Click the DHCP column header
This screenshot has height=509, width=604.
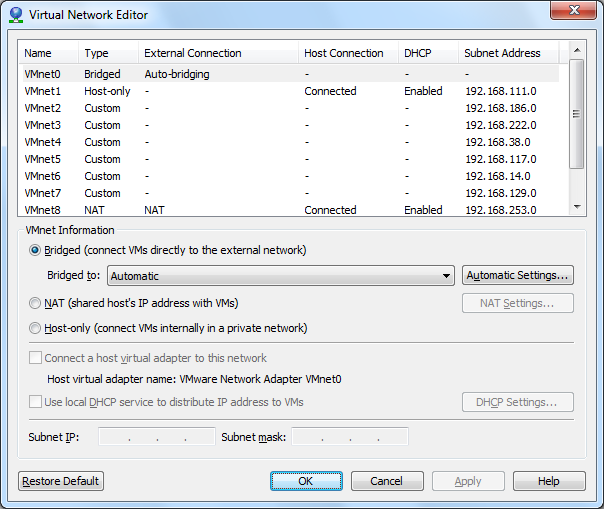(428, 53)
